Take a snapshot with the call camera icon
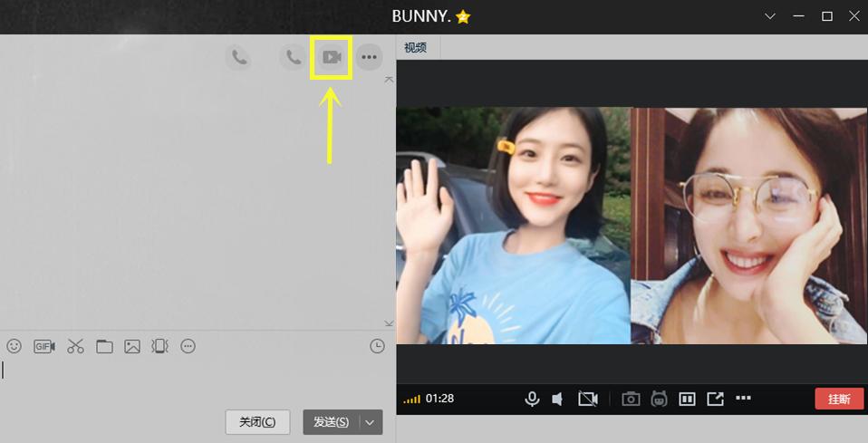Image resolution: width=868 pixels, height=443 pixels. 631,399
